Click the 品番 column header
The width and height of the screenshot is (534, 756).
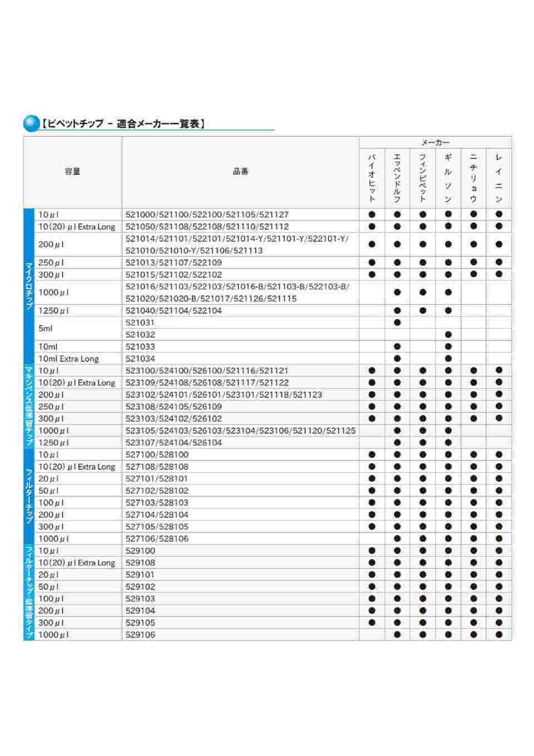[240, 171]
